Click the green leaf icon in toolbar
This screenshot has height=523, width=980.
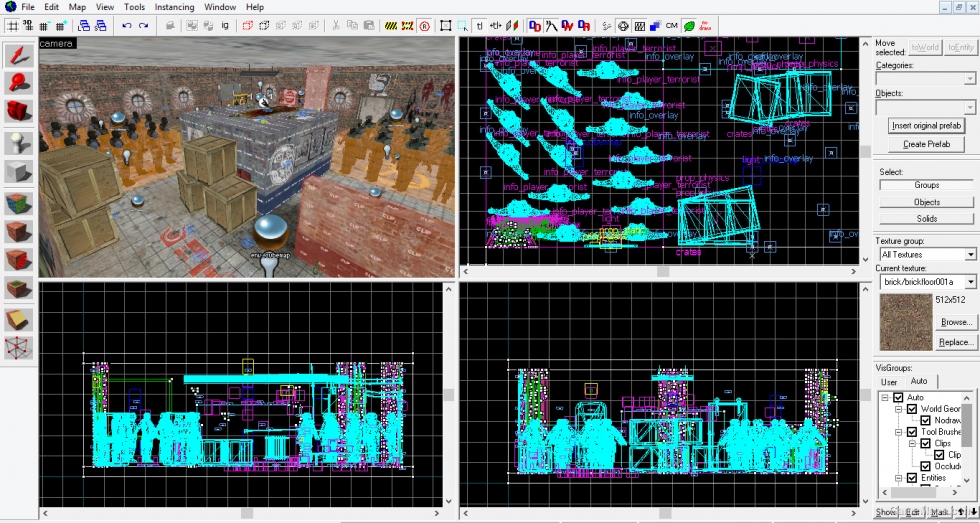click(689, 26)
